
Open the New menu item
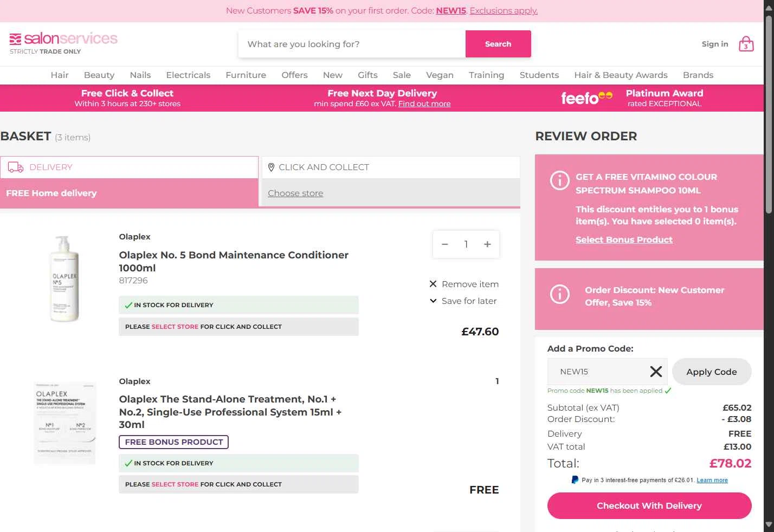(333, 75)
